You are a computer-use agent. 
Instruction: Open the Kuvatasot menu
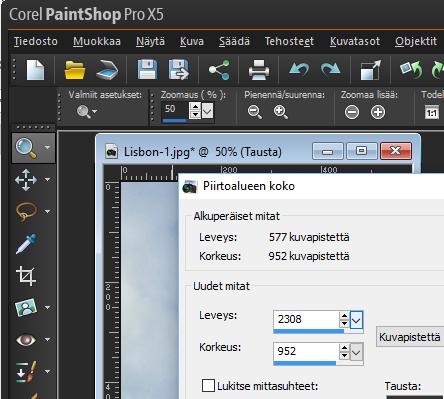coord(355,41)
